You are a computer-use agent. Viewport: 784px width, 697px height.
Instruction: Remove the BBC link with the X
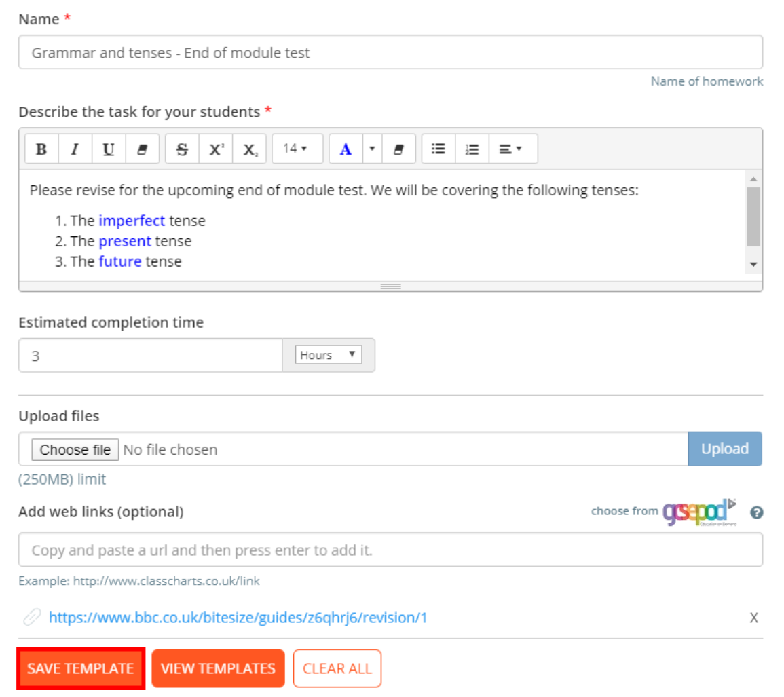[753, 618]
